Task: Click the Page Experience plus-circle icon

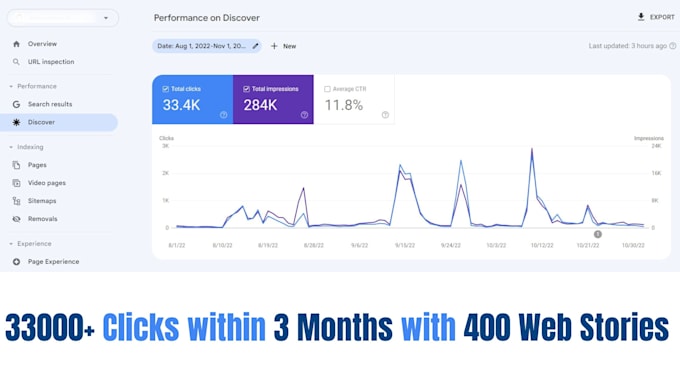Action: tap(16, 262)
